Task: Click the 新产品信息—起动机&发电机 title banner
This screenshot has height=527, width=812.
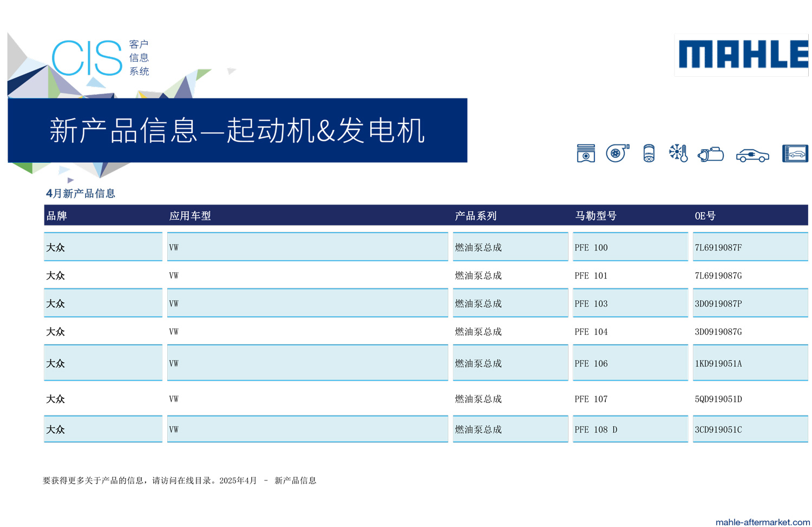Action: pyautogui.click(x=237, y=130)
